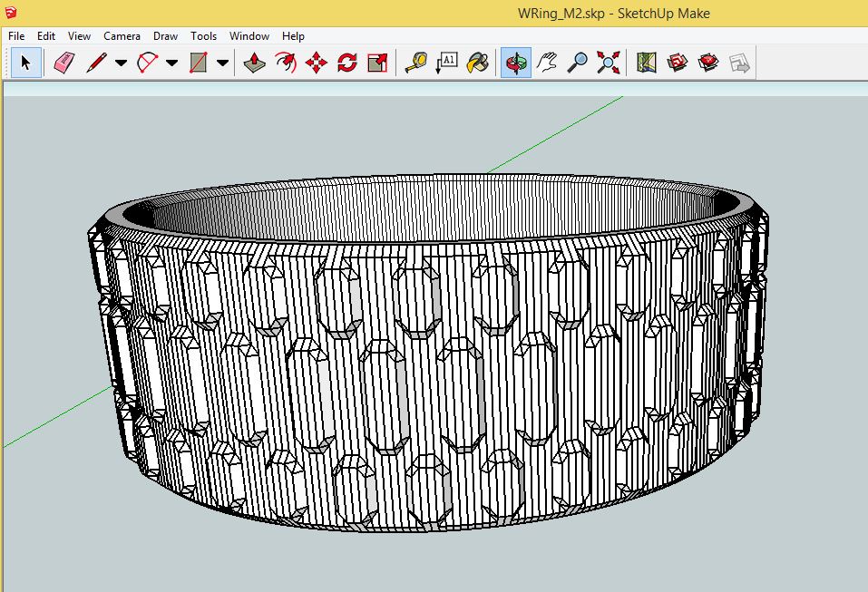868x592 pixels.
Task: Toggle the Orbit camera tool
Action: 516,63
